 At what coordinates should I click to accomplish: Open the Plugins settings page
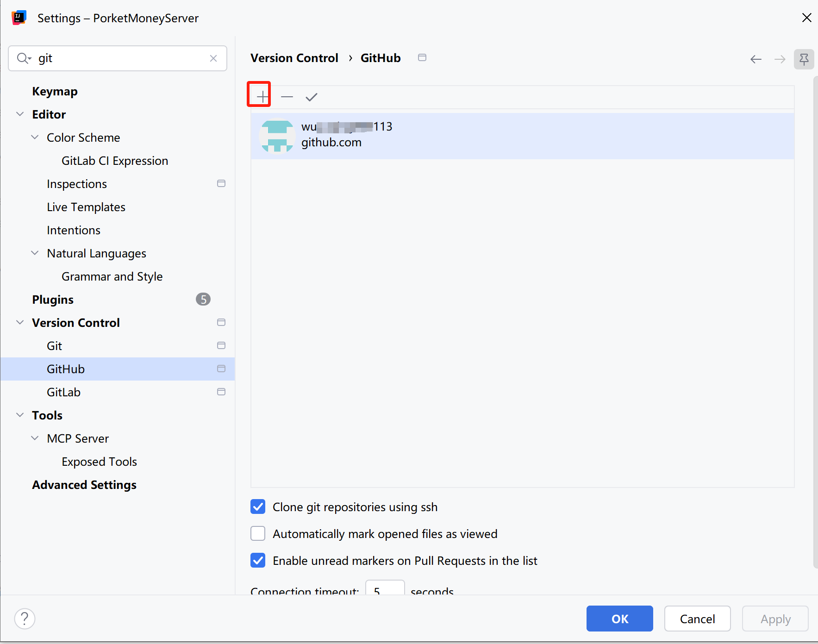(53, 300)
